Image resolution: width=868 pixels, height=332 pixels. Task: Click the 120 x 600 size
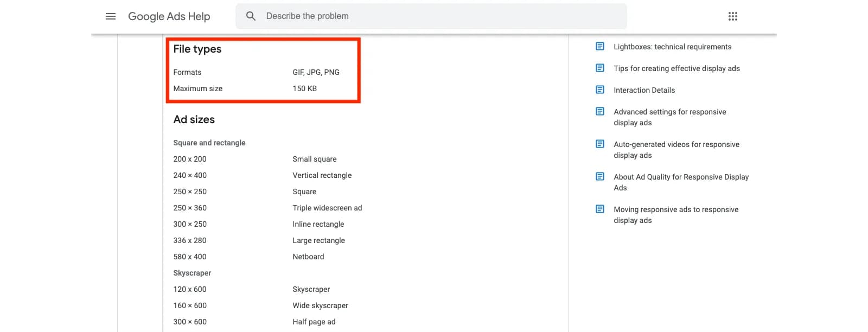click(190, 289)
